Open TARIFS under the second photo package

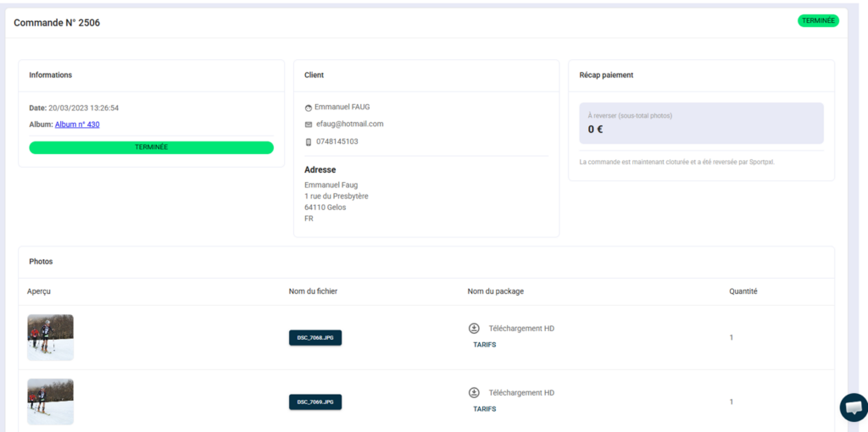(485, 409)
